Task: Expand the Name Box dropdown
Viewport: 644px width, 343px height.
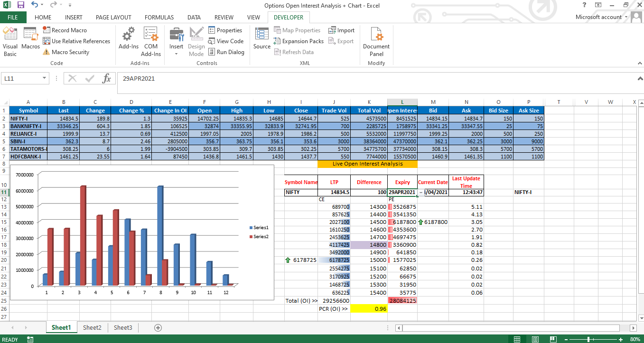Action: [45, 78]
